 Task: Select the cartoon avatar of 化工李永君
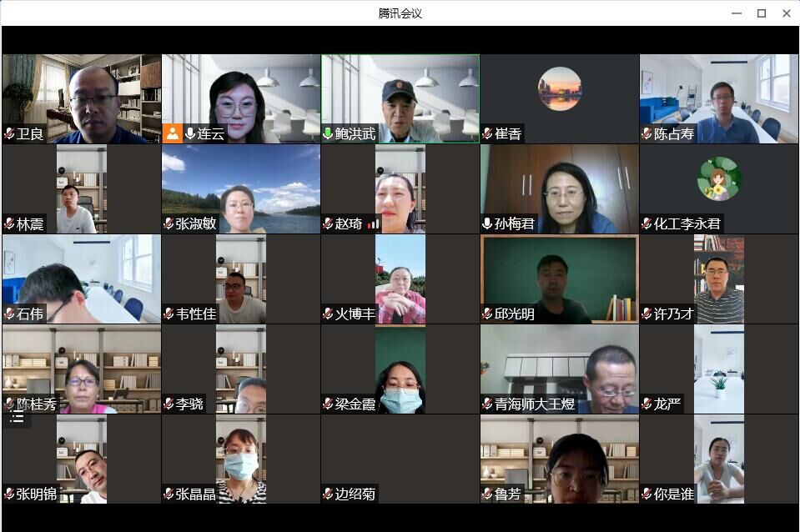[718, 178]
